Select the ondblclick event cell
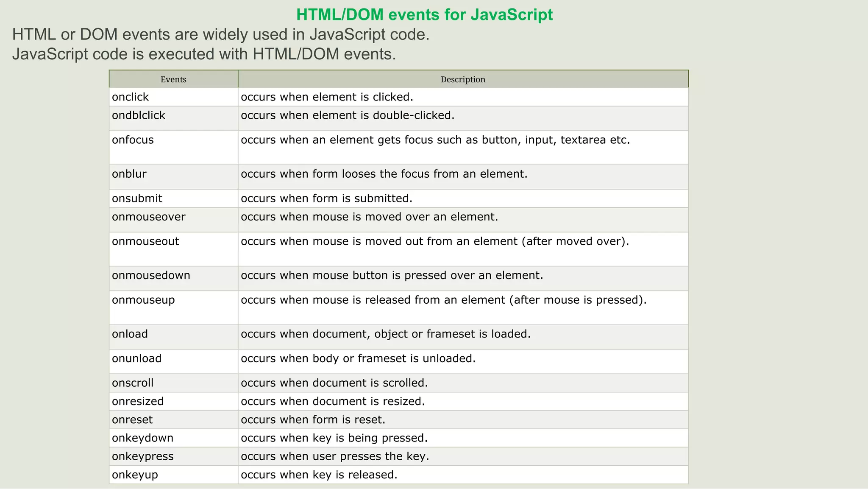This screenshot has height=489, width=868. coord(139,115)
